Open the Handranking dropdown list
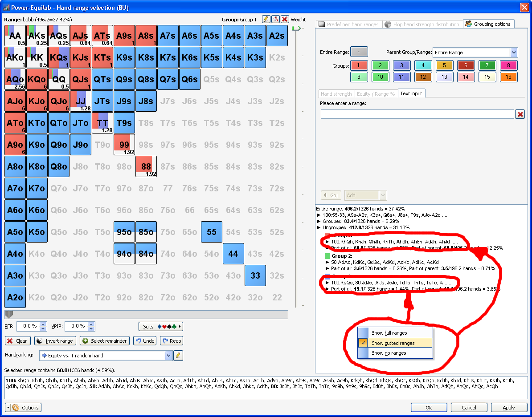 (168, 355)
